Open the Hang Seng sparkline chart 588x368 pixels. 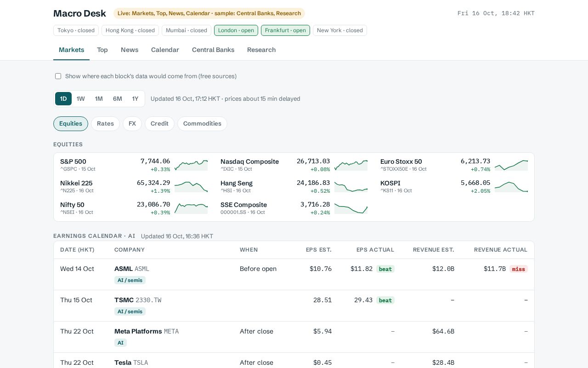tap(351, 187)
